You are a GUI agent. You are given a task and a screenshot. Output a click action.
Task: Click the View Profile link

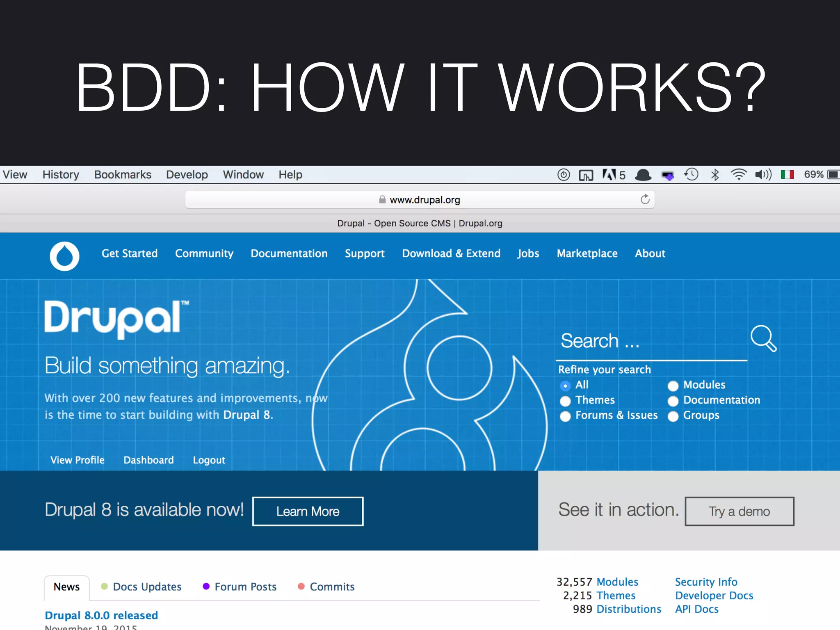click(x=78, y=460)
